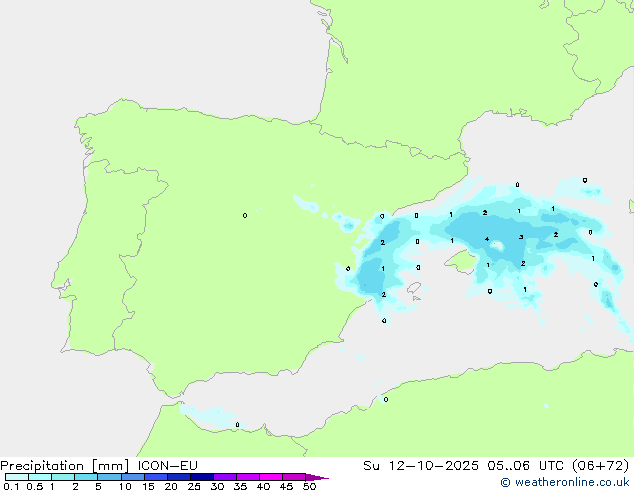Click the 15–20 mm legend swatch

pos(156,477)
